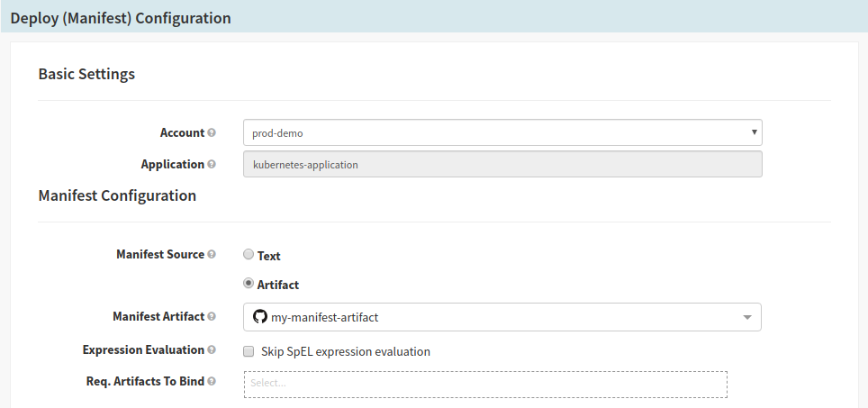Click help icon beside Manifest Artifact label

(x=212, y=317)
